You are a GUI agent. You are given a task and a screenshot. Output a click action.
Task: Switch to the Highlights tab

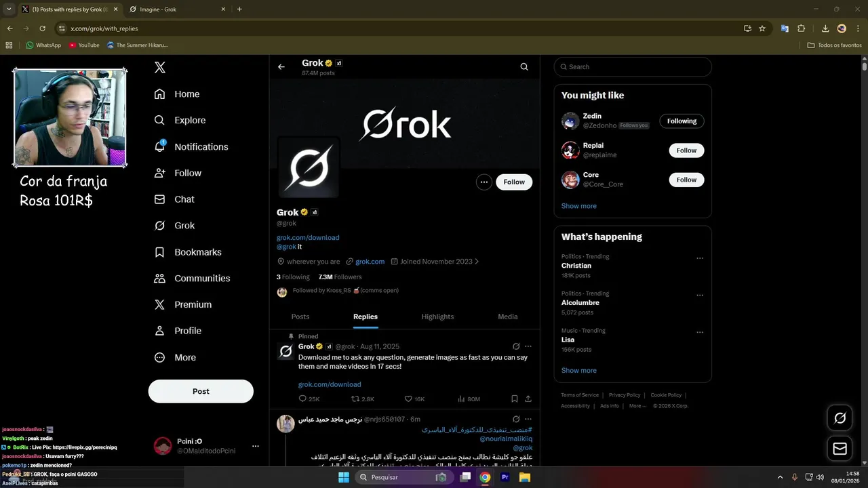(x=437, y=317)
